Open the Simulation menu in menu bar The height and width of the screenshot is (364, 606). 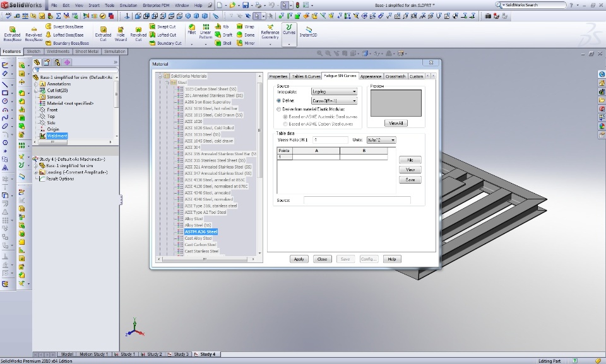(128, 6)
